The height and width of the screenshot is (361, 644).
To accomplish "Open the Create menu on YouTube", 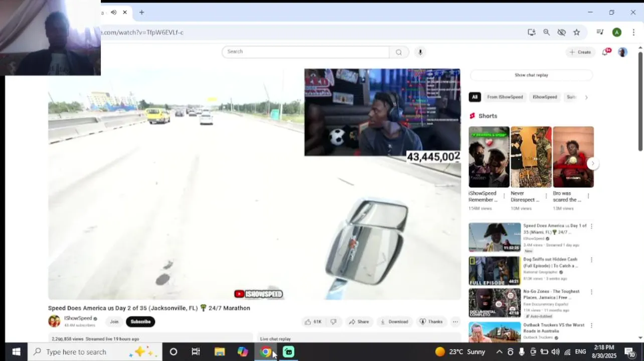I will [x=580, y=52].
